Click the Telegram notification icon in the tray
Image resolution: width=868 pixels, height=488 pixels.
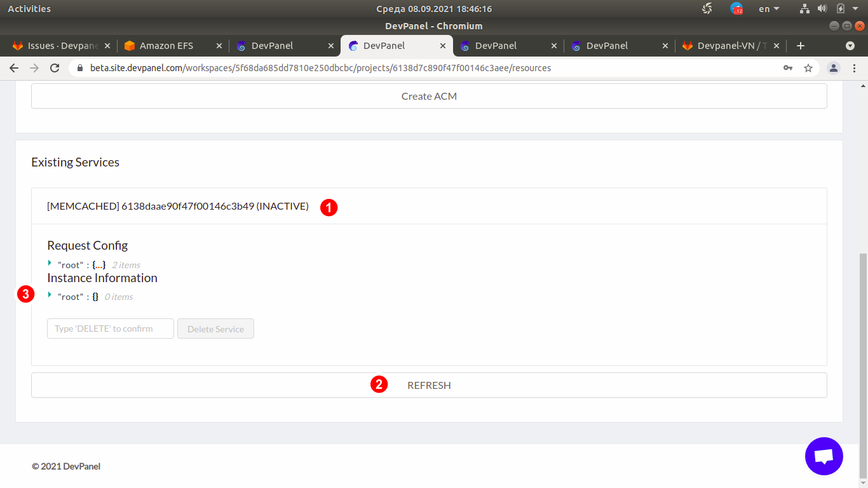[x=736, y=8]
